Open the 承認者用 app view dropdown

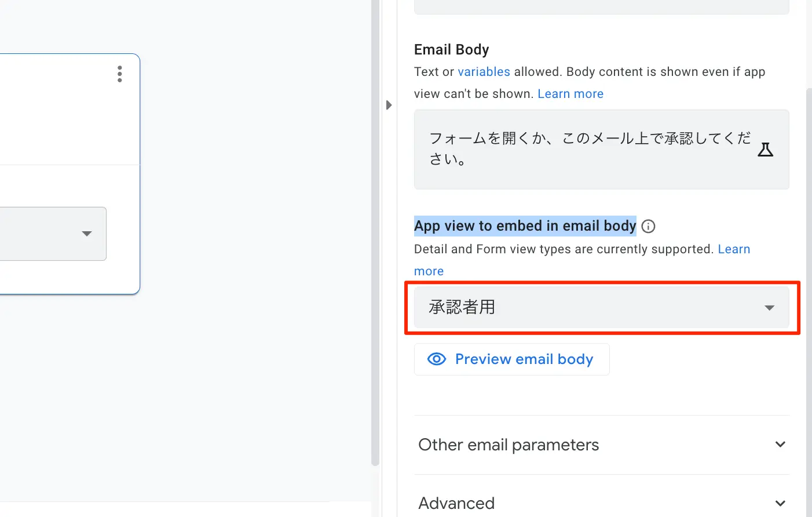coord(601,307)
